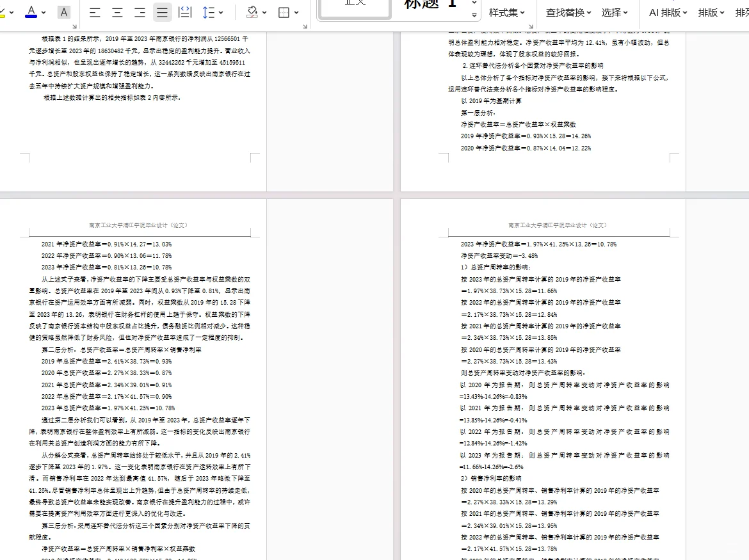Image resolution: width=749 pixels, height=560 pixels.
Task: Click '2020 年总资产收益率=2.27%×38.33%=0.87%'
Action: (106, 373)
